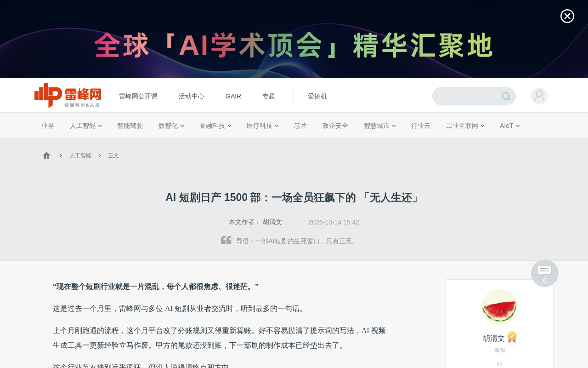Close the top AI conference banner

[567, 16]
